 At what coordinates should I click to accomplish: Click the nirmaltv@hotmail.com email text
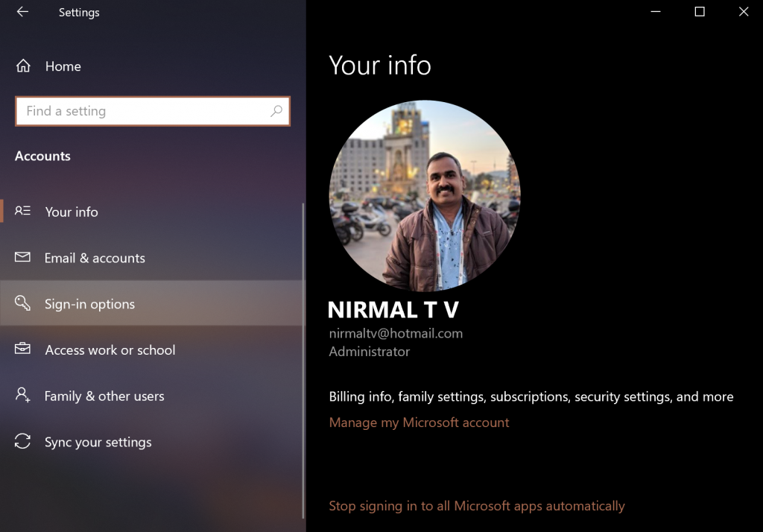pos(396,333)
